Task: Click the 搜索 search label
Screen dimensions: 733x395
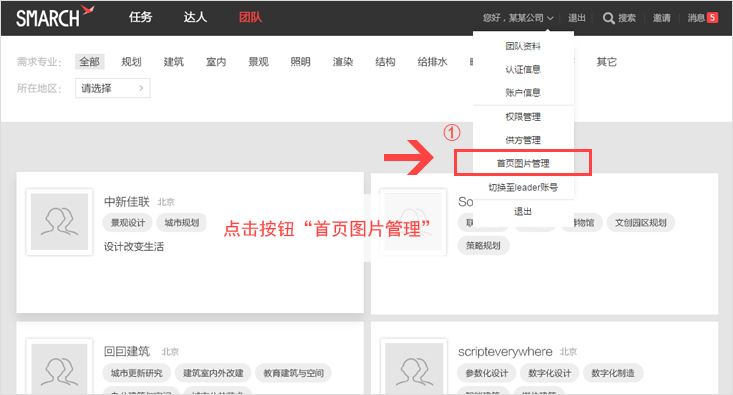Action: pos(627,18)
